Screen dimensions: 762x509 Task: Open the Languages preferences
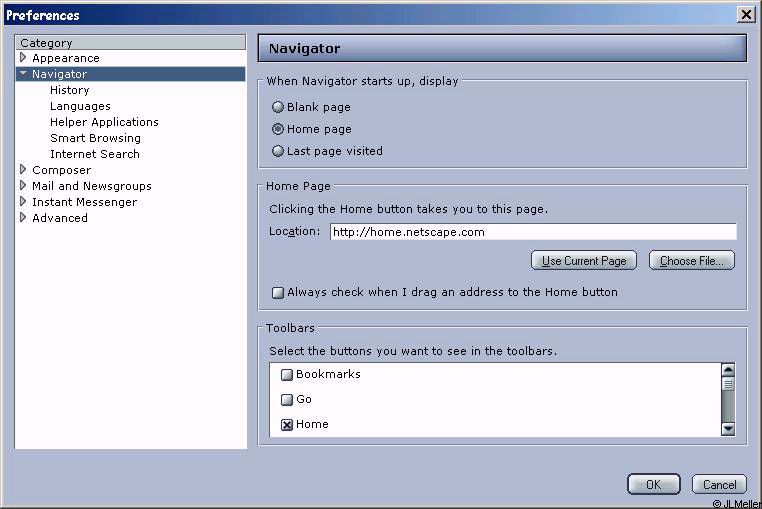(x=80, y=106)
